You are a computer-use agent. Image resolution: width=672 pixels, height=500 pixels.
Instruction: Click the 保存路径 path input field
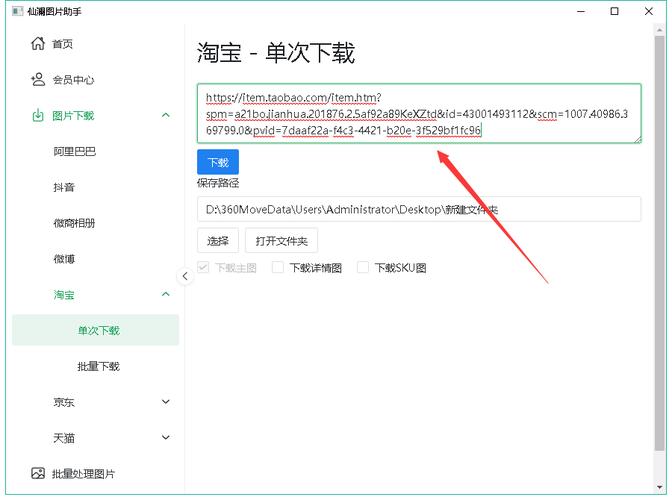pos(419,209)
